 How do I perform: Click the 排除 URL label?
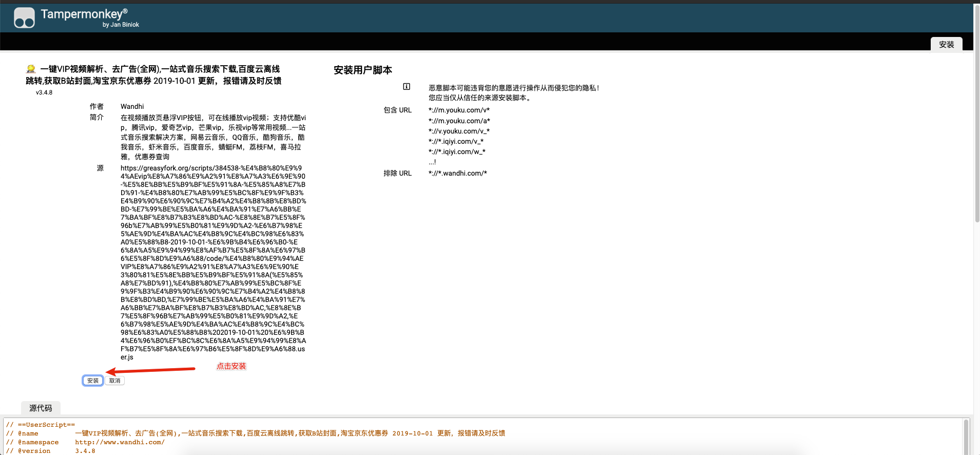[397, 173]
